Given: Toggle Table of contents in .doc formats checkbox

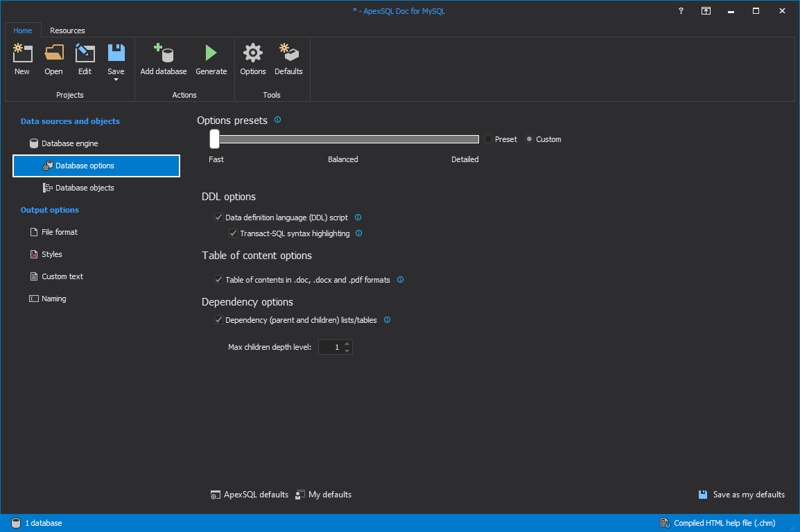Looking at the screenshot, I should point(219,280).
